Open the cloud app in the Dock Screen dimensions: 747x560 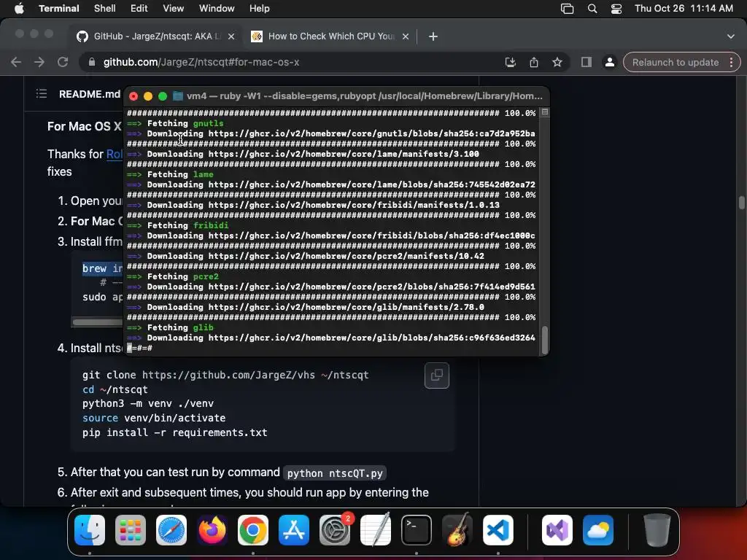coord(598,530)
